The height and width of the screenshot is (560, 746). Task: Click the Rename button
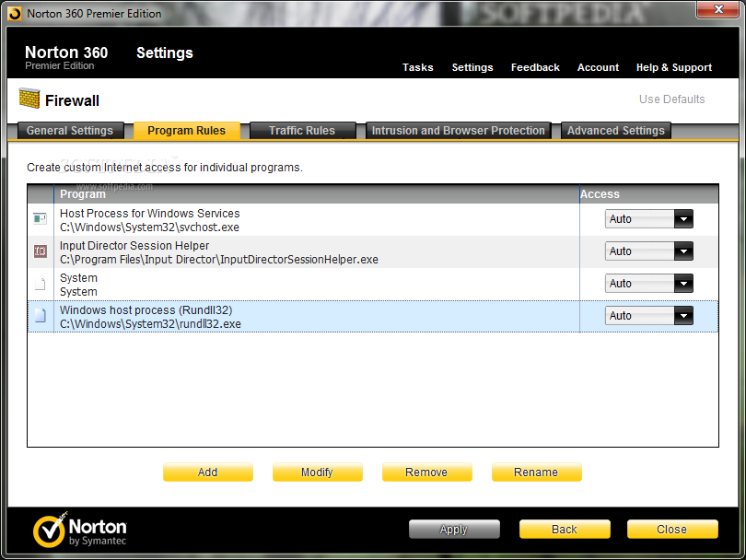click(x=536, y=472)
